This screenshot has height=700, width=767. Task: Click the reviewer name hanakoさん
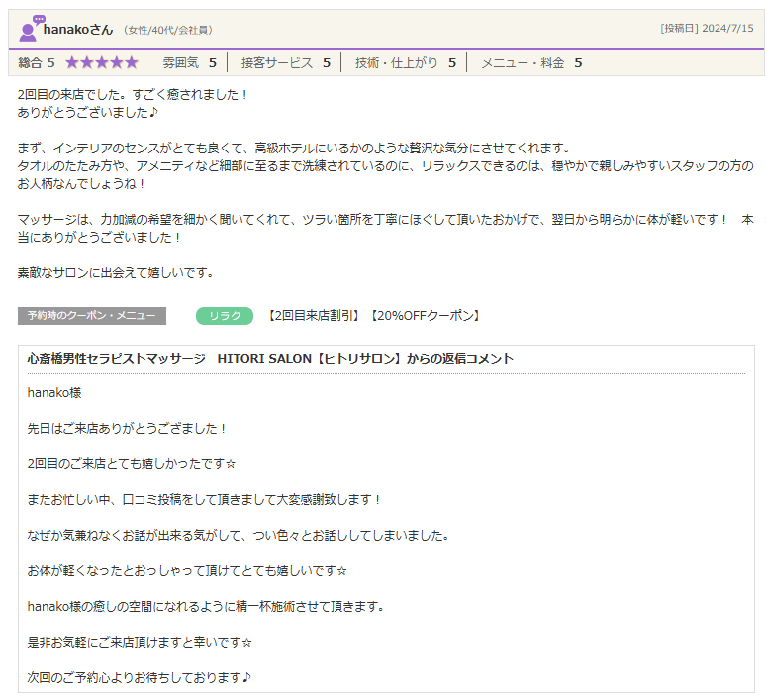pos(78,30)
